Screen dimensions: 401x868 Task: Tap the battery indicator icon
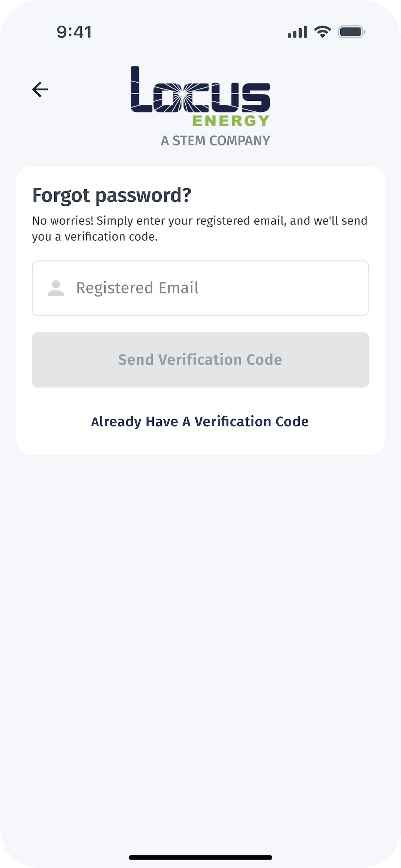[352, 32]
